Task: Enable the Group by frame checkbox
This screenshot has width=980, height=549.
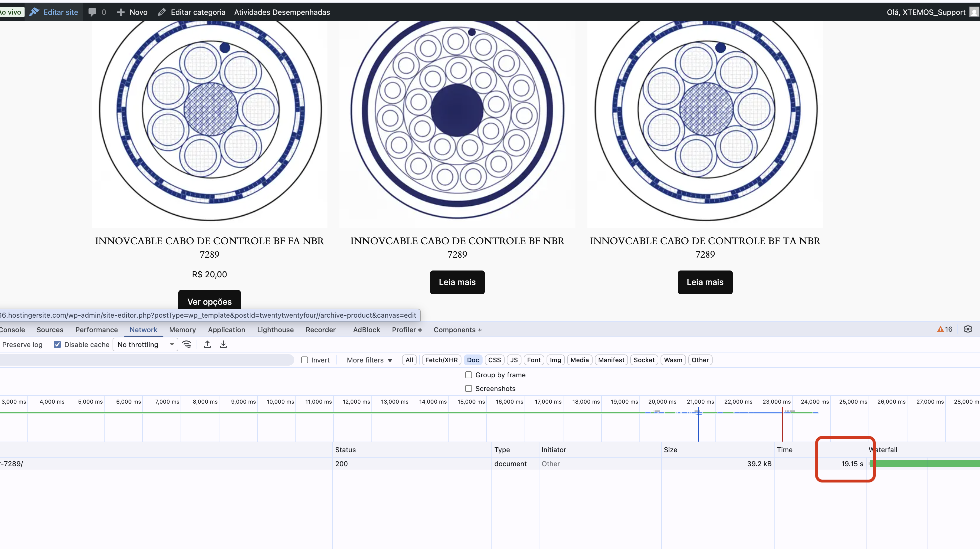Action: [468, 375]
